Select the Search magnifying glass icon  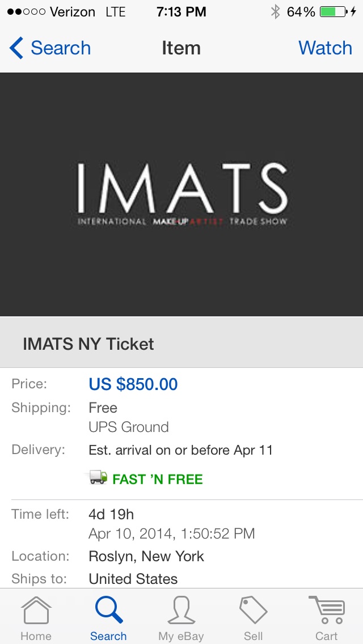point(108,610)
